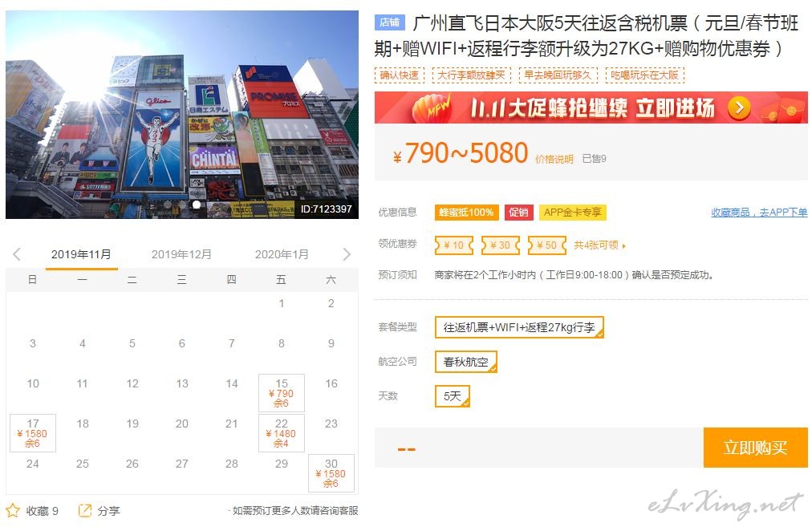Open the 价格说明 price explanation

554,159
